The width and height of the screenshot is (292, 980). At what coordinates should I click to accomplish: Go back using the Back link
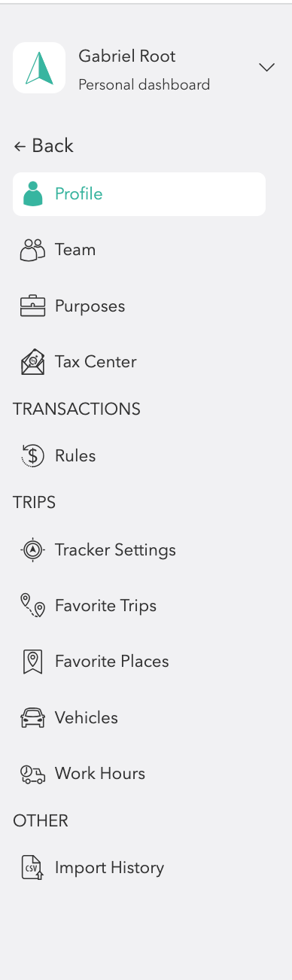(x=44, y=146)
